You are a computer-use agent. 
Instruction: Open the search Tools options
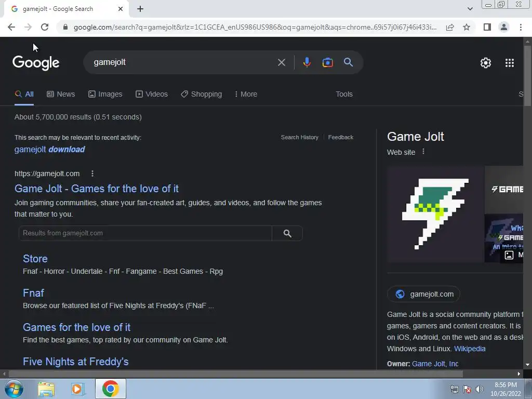point(344,95)
